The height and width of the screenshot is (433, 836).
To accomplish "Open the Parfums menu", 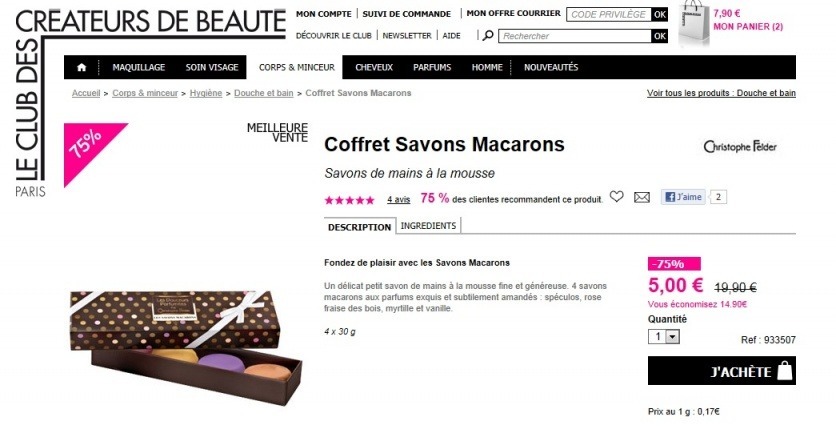I will (x=432, y=67).
